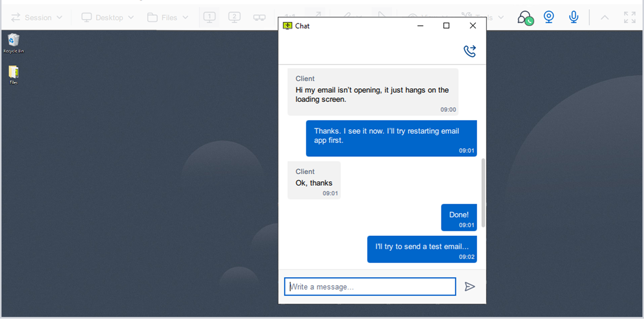Open the Files dropdown in the toolbar
Viewport: 644px width, 319px height.
coord(168,17)
